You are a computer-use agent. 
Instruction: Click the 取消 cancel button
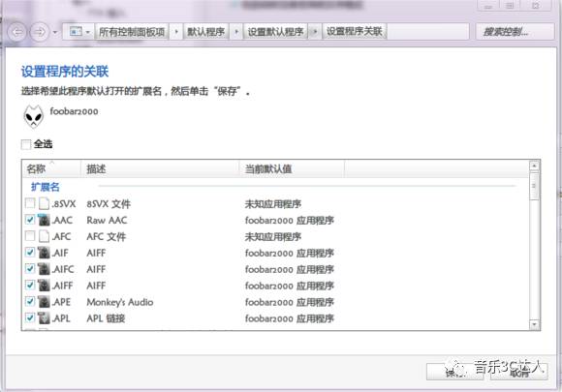tap(519, 373)
